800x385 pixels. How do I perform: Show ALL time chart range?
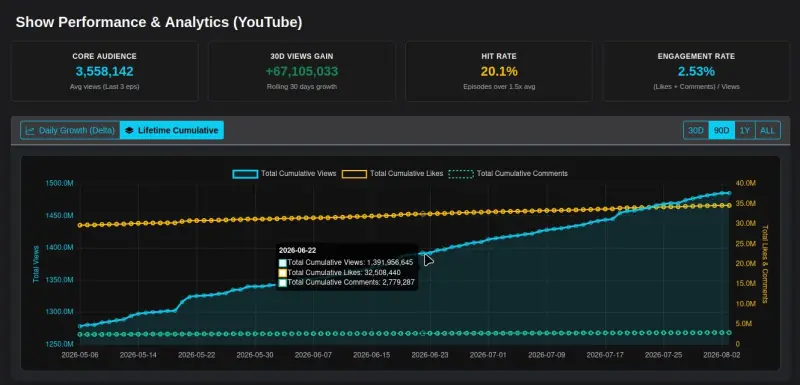tap(767, 130)
